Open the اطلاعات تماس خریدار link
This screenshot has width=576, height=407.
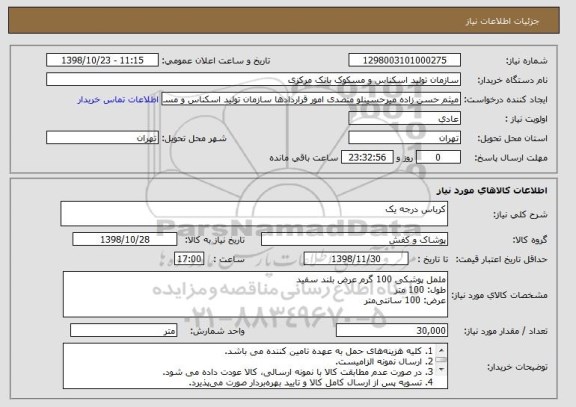[118, 100]
